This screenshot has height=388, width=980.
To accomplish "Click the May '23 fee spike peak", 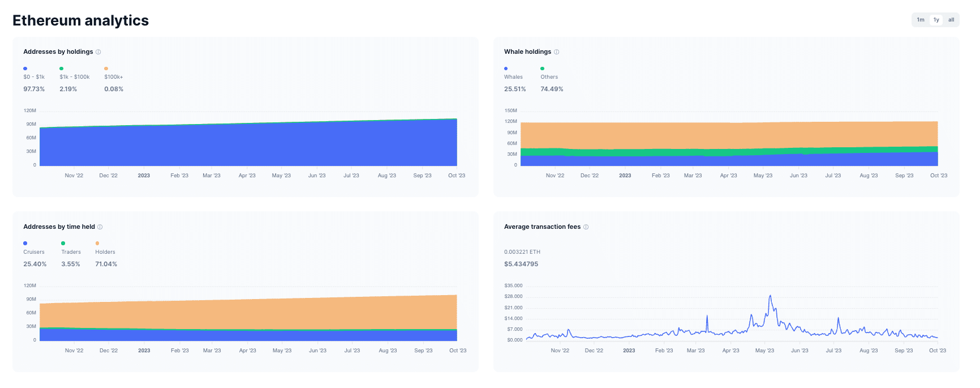I will [770, 296].
